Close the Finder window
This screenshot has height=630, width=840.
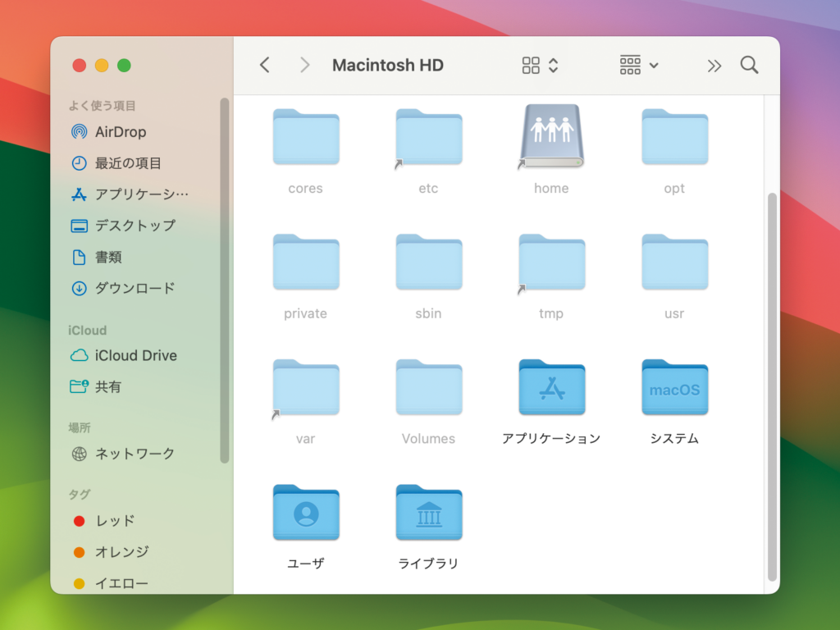[x=80, y=66]
